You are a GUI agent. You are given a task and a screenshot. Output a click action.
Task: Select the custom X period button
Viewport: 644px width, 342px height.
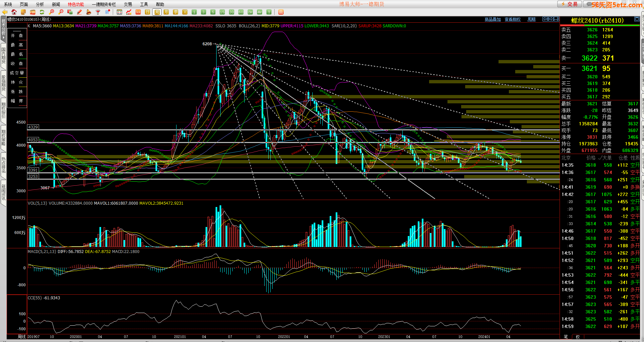pos(185,12)
